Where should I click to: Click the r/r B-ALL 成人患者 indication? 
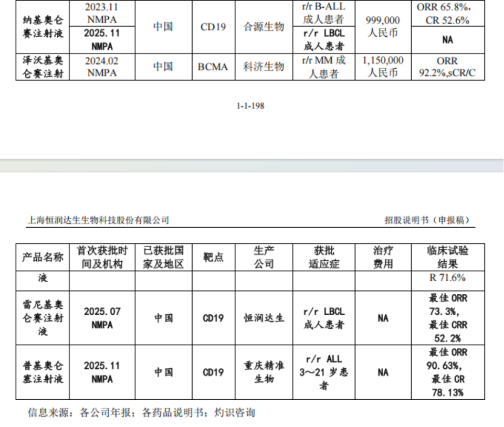coord(324,13)
